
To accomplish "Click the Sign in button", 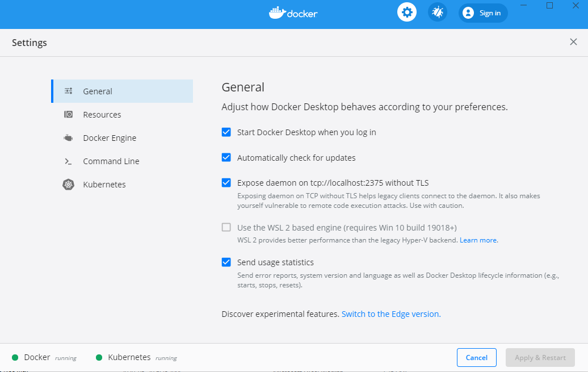I will (x=483, y=12).
